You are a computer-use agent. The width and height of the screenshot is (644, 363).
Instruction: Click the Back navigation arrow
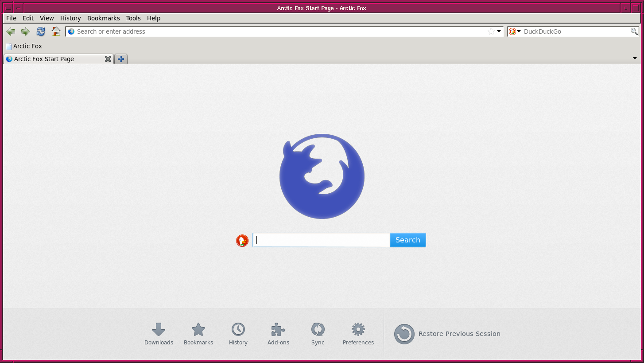pos(11,31)
